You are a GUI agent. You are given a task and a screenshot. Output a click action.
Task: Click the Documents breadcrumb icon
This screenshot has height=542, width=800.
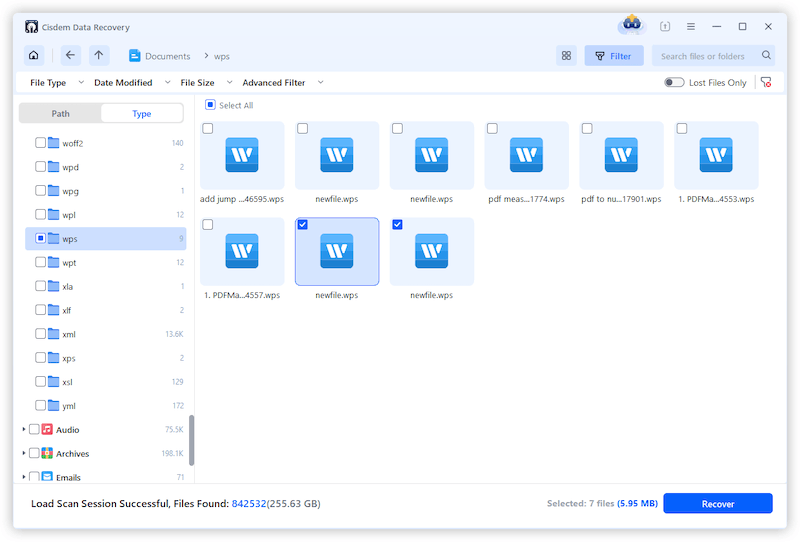tap(134, 56)
